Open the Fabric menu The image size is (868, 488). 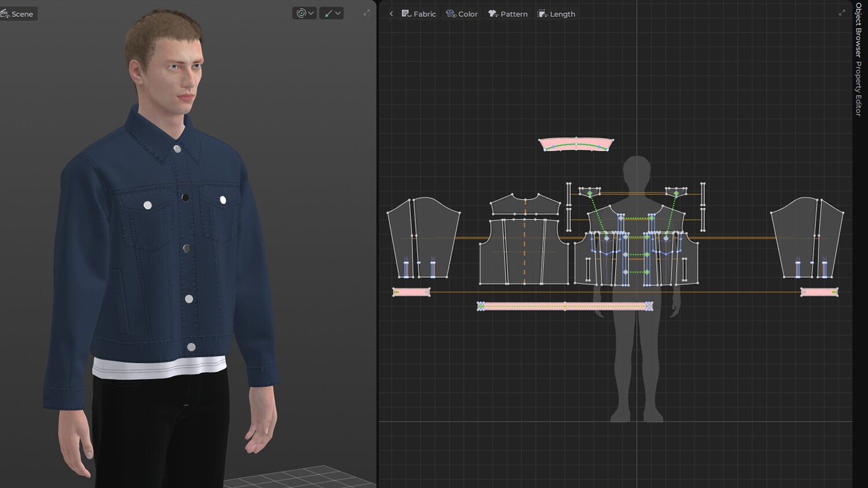[418, 14]
